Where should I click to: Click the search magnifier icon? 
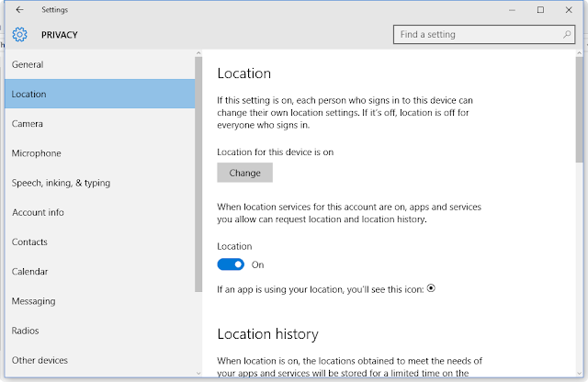(x=567, y=35)
